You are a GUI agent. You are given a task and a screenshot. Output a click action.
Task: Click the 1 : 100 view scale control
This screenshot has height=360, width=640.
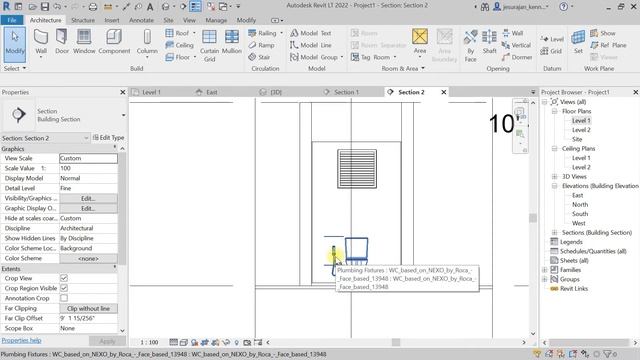tap(149, 342)
